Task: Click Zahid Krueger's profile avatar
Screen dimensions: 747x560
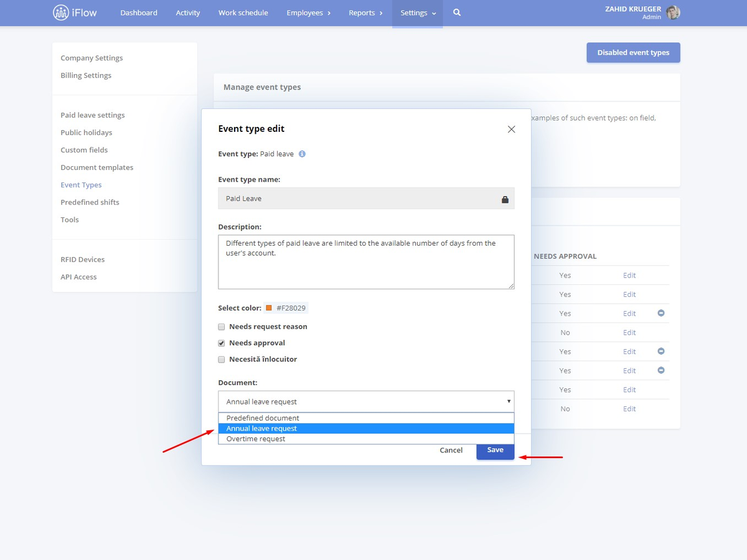Action: pos(672,12)
